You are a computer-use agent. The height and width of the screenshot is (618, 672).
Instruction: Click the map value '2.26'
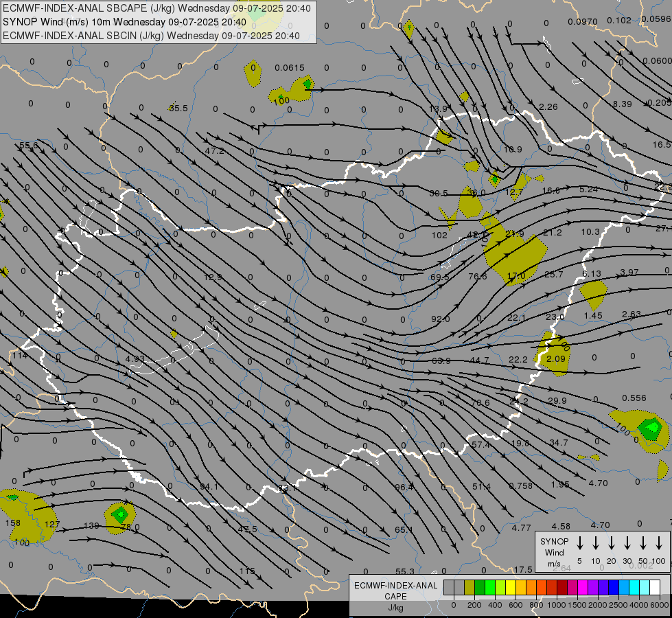[548, 107]
